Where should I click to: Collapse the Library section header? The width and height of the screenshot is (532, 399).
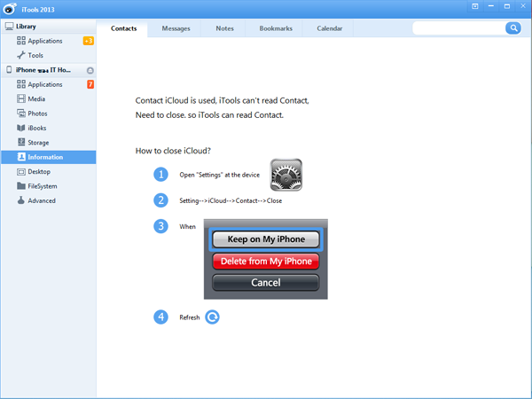[27, 27]
